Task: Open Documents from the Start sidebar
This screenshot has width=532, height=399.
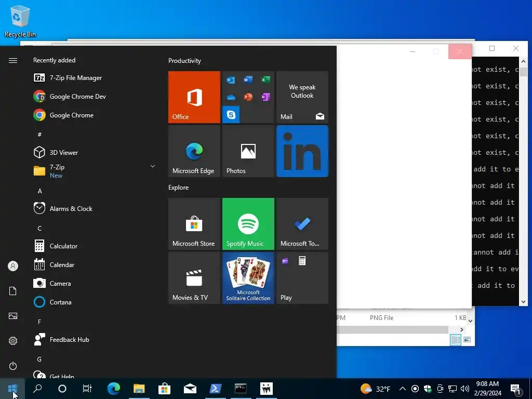Action: point(13,291)
